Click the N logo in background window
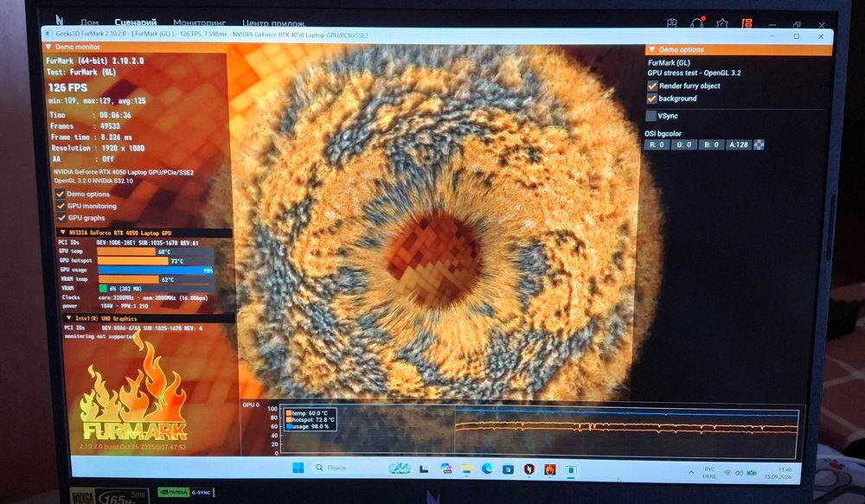 (x=60, y=21)
